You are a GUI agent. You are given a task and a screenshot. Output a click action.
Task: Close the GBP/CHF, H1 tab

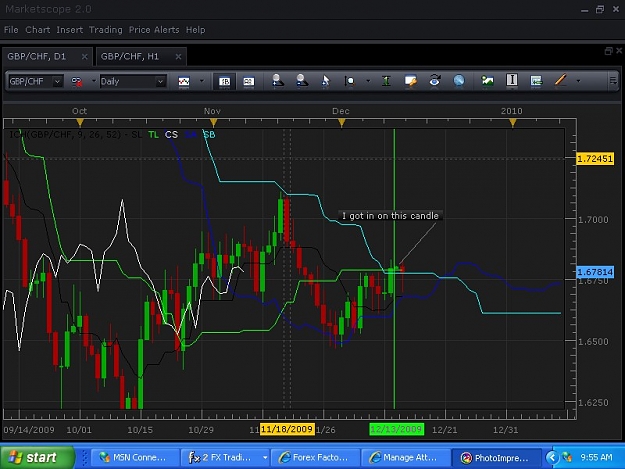pos(179,57)
